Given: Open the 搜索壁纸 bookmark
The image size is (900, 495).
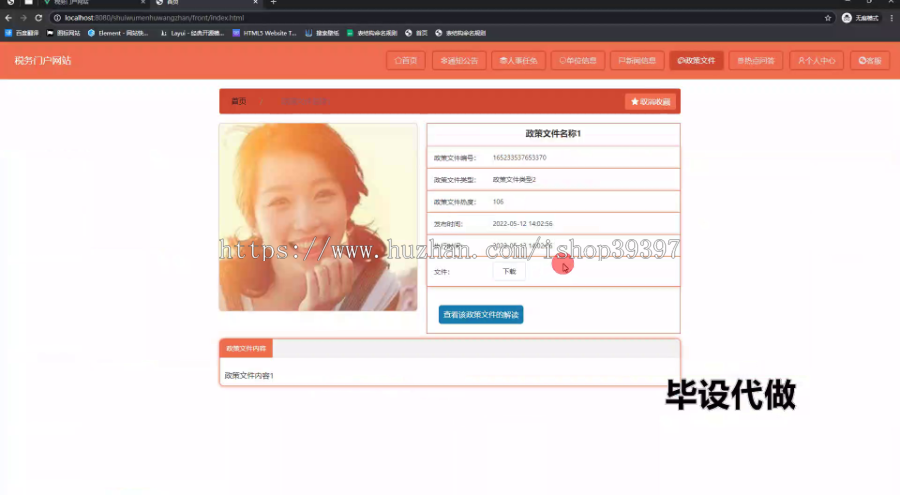Looking at the screenshot, I should pyautogui.click(x=322, y=33).
